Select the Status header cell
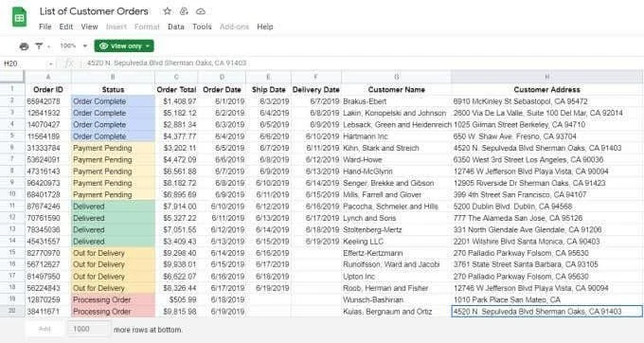Viewport: 644px width, 343px height. (x=113, y=89)
